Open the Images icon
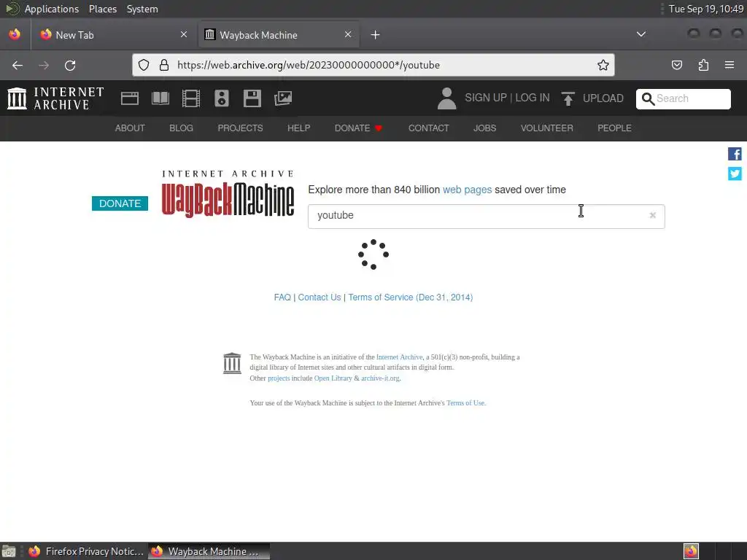747x560 pixels. tap(282, 98)
